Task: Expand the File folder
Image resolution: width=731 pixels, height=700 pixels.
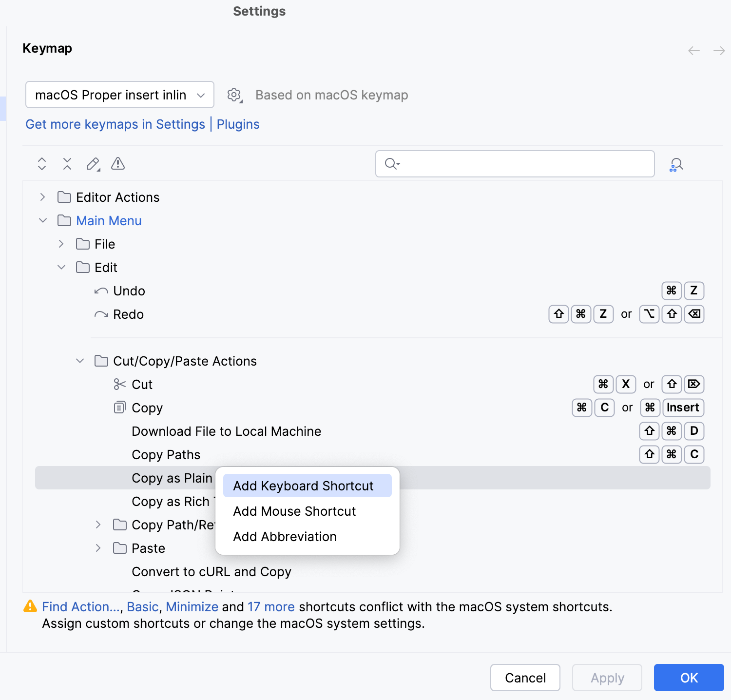Action: click(x=61, y=244)
